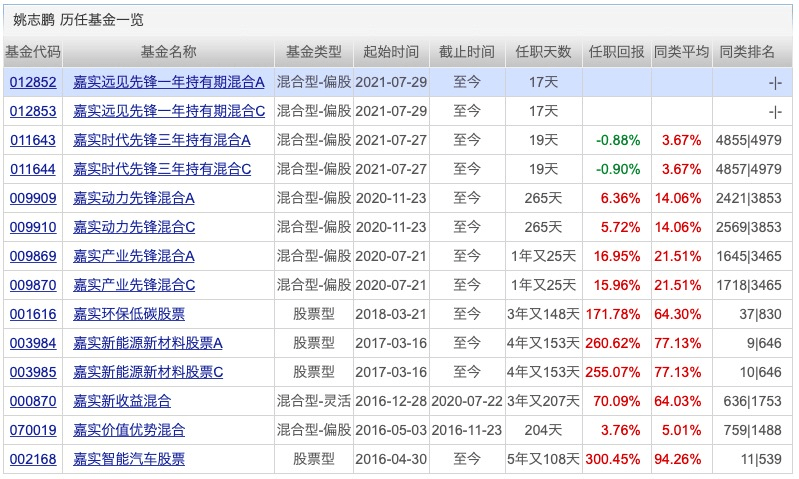Screen dimensions: 799x479
Task: Select ranking cell 636|1753
Action: point(753,402)
